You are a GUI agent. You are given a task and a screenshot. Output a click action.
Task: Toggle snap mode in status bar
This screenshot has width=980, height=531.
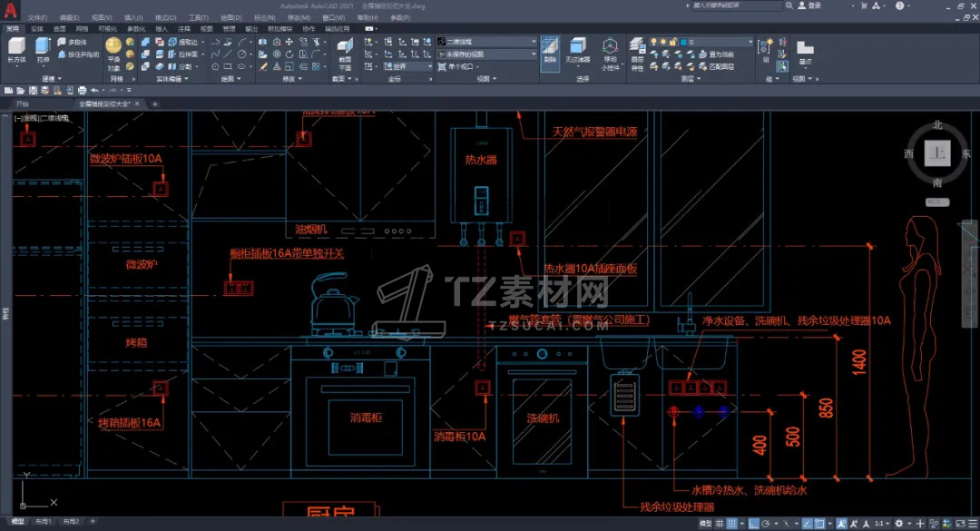pyautogui.click(x=732, y=524)
